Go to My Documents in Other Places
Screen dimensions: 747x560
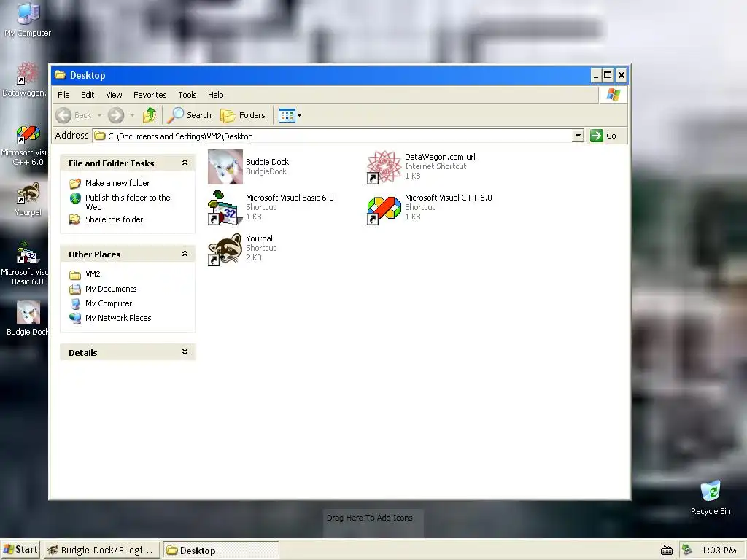click(111, 289)
